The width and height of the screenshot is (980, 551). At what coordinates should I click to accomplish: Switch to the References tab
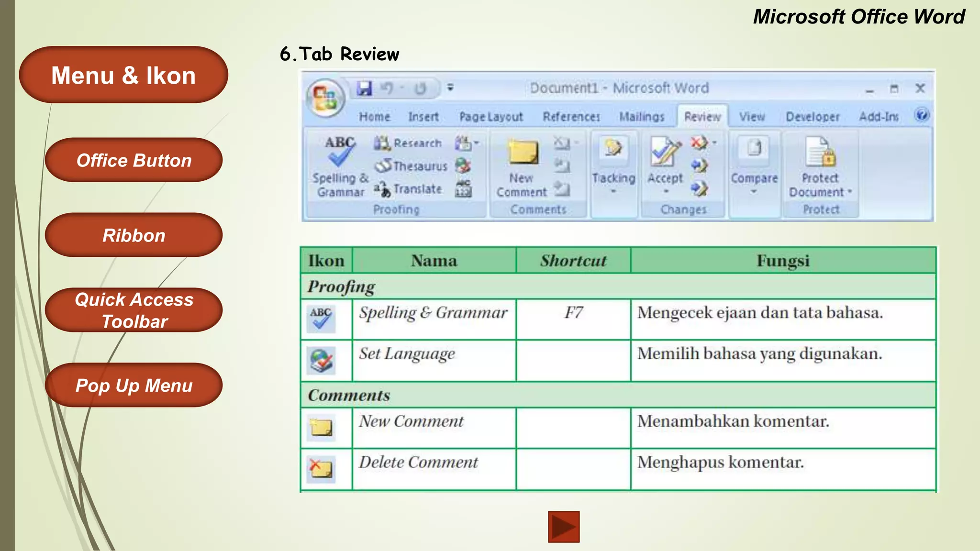pyautogui.click(x=571, y=117)
